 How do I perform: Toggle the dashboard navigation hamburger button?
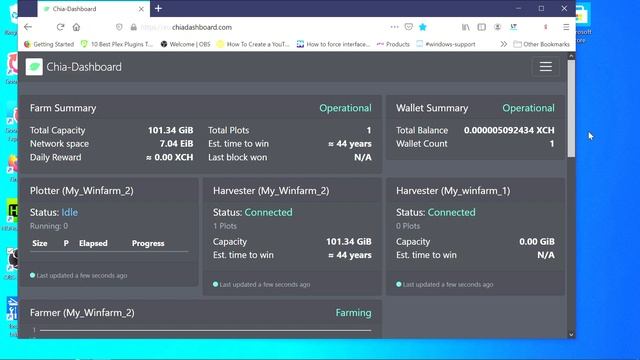(x=546, y=67)
